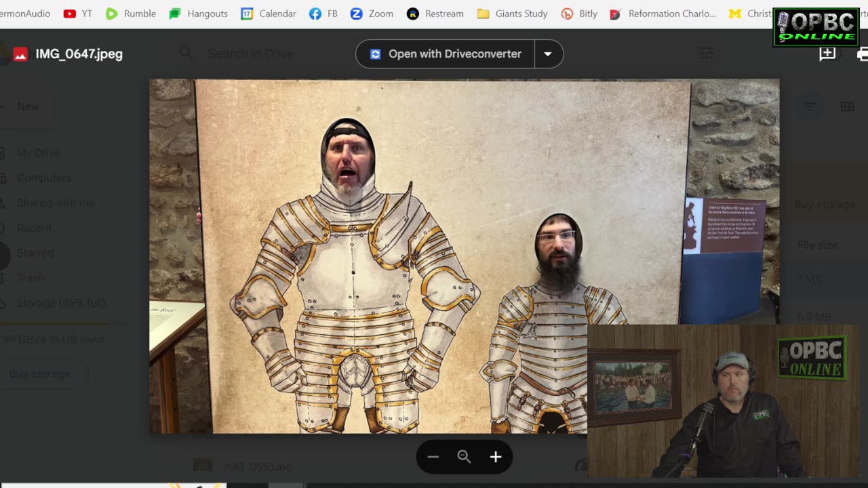Open the Restream bookmark

(x=435, y=14)
